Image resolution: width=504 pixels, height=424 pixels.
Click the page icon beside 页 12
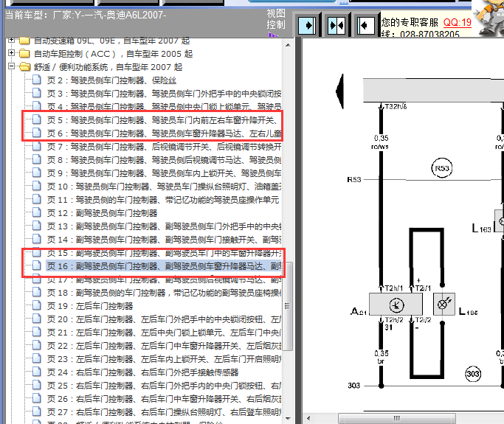tap(37, 212)
